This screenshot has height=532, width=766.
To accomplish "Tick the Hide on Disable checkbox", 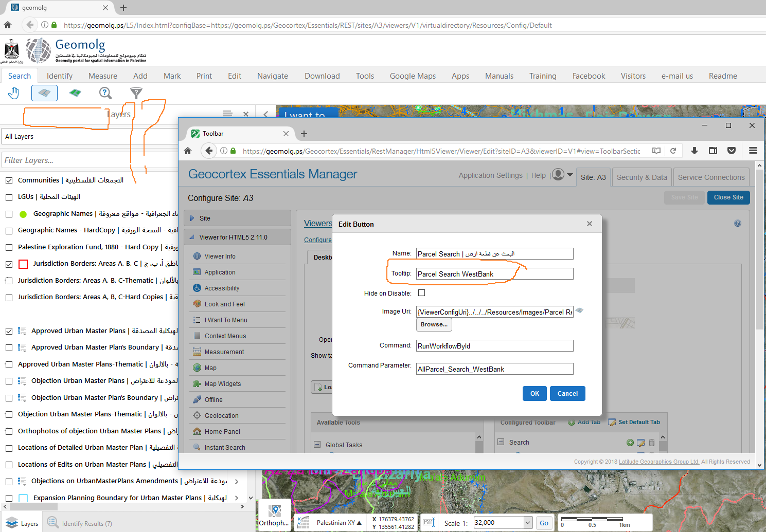I will tap(422, 293).
